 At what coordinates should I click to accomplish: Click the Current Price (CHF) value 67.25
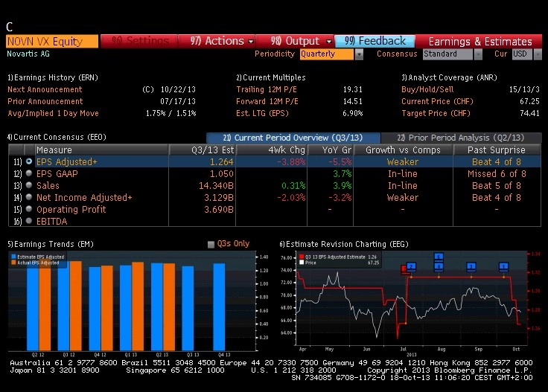[x=529, y=101]
